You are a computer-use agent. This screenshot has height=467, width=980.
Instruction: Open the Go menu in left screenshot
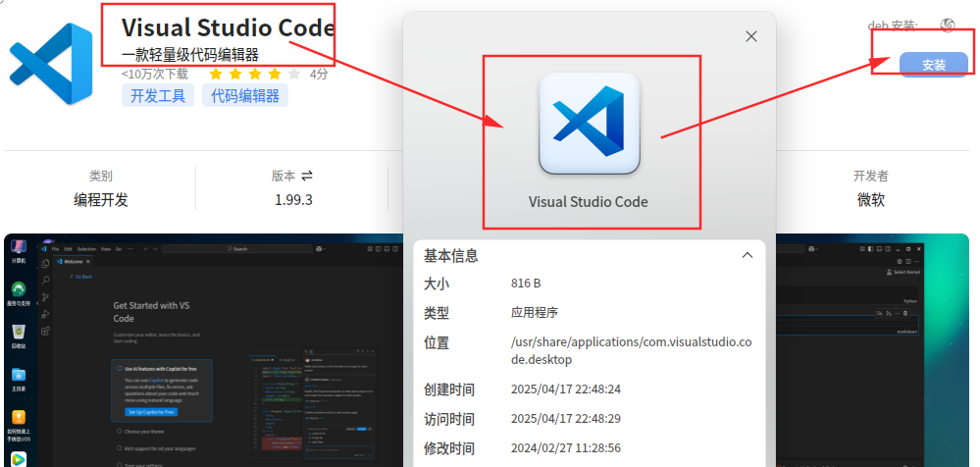(118, 249)
